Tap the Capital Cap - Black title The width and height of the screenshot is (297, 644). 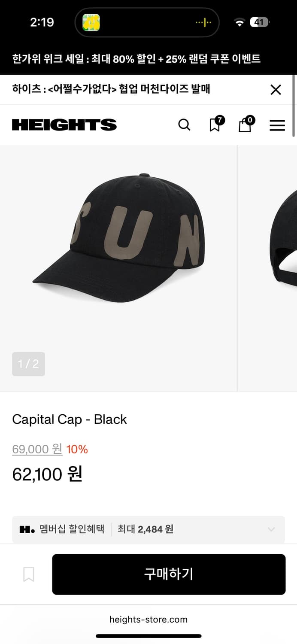click(x=70, y=419)
